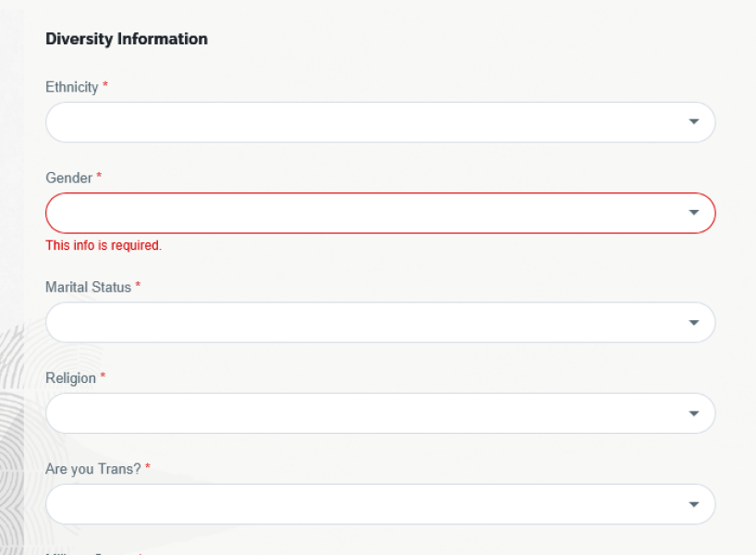Click the Religion label text

[x=71, y=377]
